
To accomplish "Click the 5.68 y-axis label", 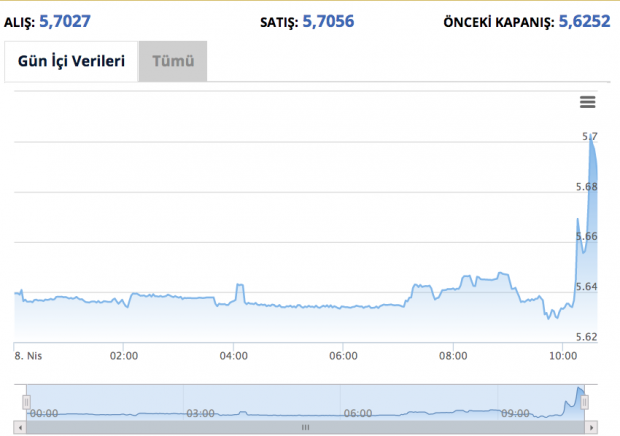I will [587, 186].
